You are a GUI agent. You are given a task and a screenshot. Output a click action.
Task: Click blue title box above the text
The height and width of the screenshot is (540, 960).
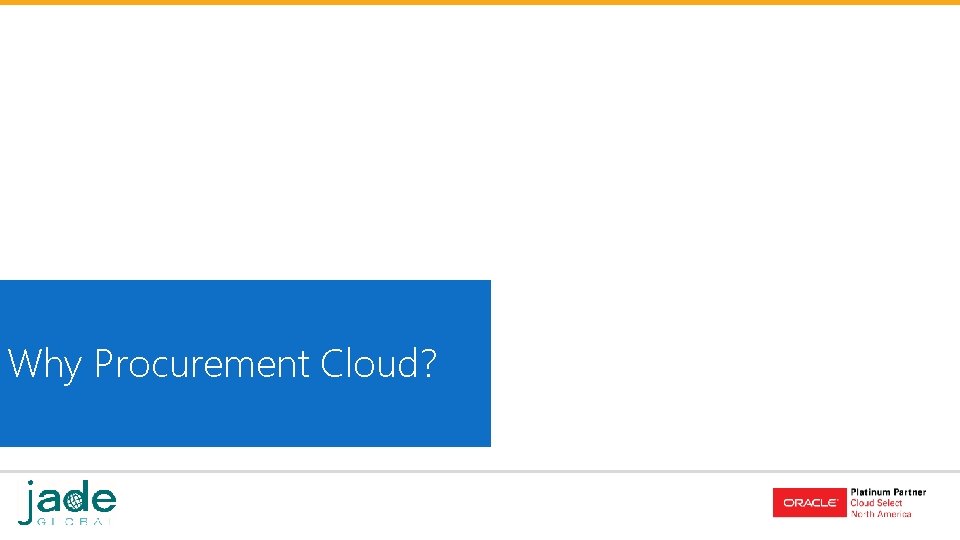point(245,311)
